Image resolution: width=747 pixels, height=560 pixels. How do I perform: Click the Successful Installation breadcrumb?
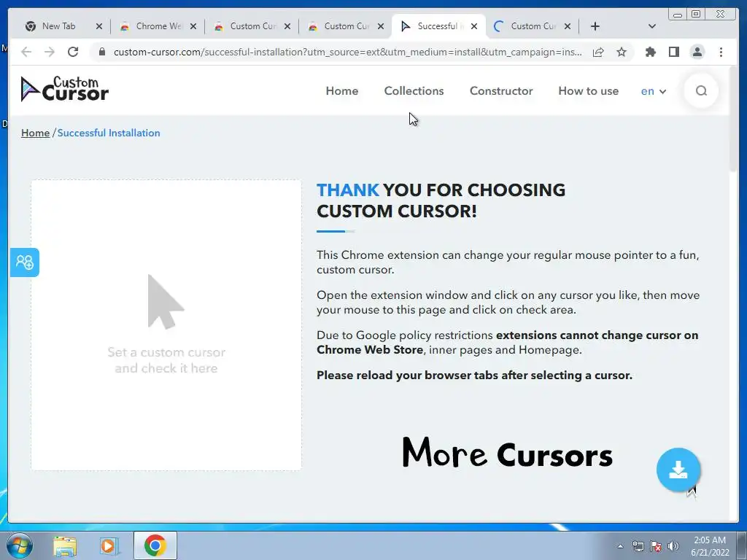point(109,133)
